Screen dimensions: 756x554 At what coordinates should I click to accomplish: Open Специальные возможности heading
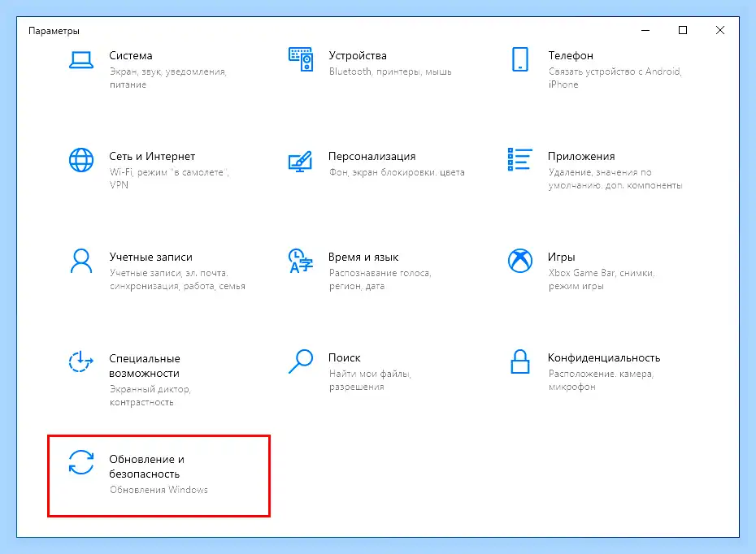point(144,366)
